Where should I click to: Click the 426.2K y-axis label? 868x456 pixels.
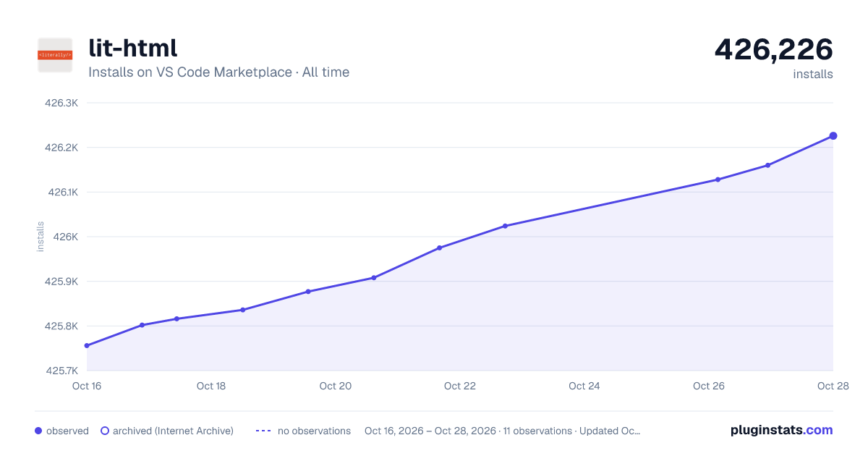pyautogui.click(x=61, y=148)
